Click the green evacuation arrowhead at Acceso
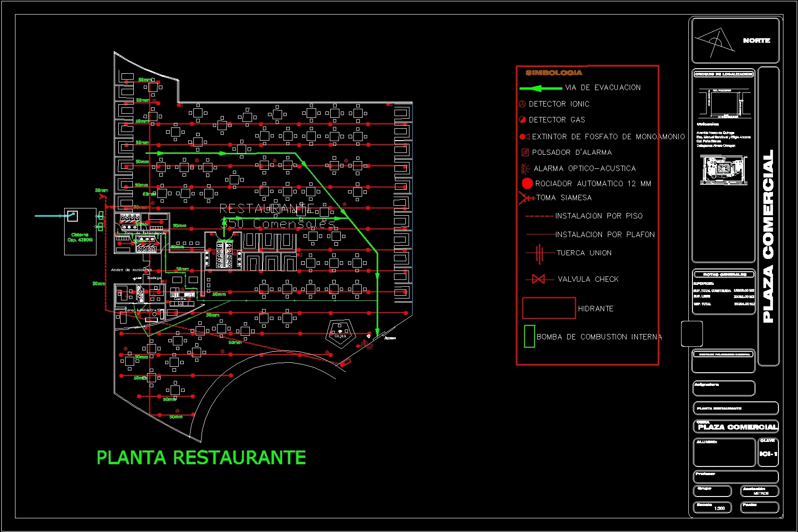Screen dimensions: 798x532 tap(377, 332)
